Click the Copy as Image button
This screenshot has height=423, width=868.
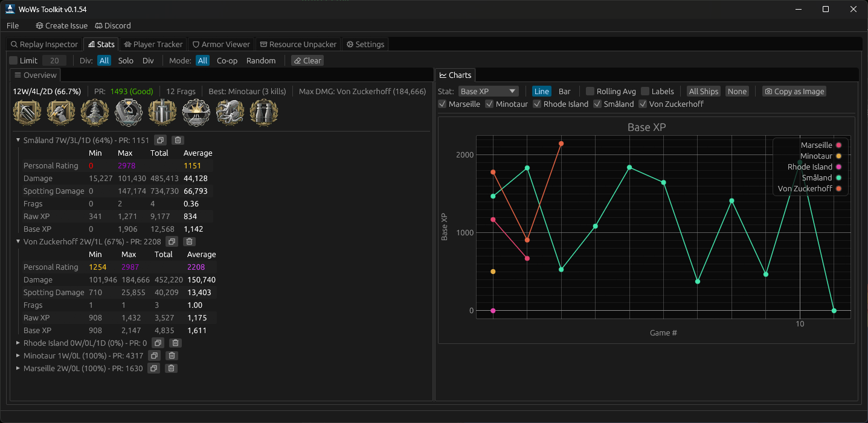coord(794,91)
